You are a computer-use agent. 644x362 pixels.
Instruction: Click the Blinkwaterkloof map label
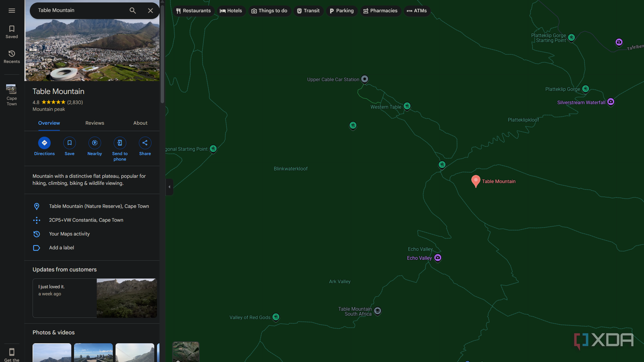click(291, 169)
